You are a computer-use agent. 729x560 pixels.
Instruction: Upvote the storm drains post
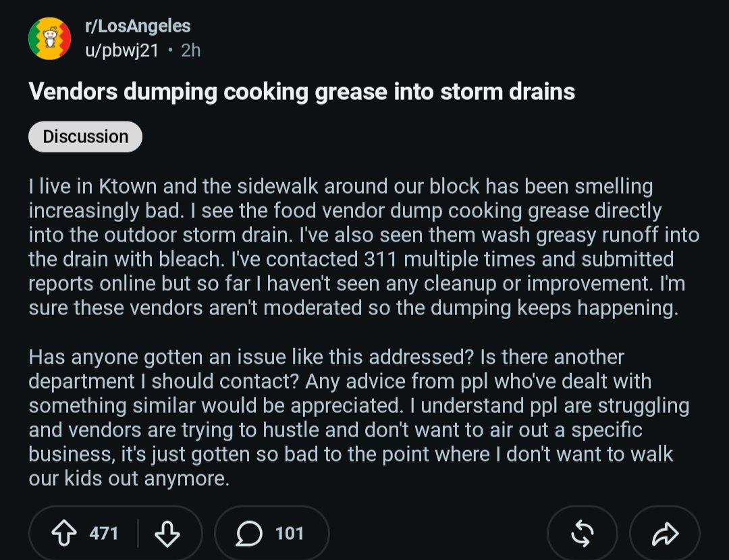(x=64, y=533)
